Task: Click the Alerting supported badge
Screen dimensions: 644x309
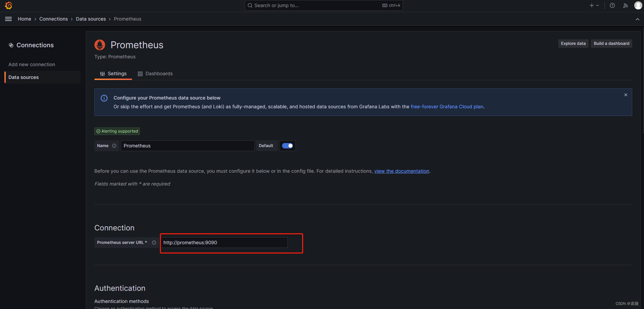Action: (x=117, y=131)
